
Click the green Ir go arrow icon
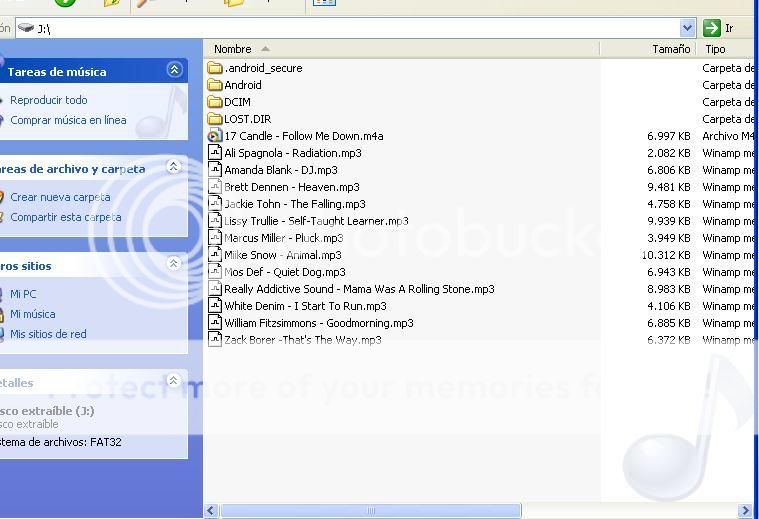[712, 28]
